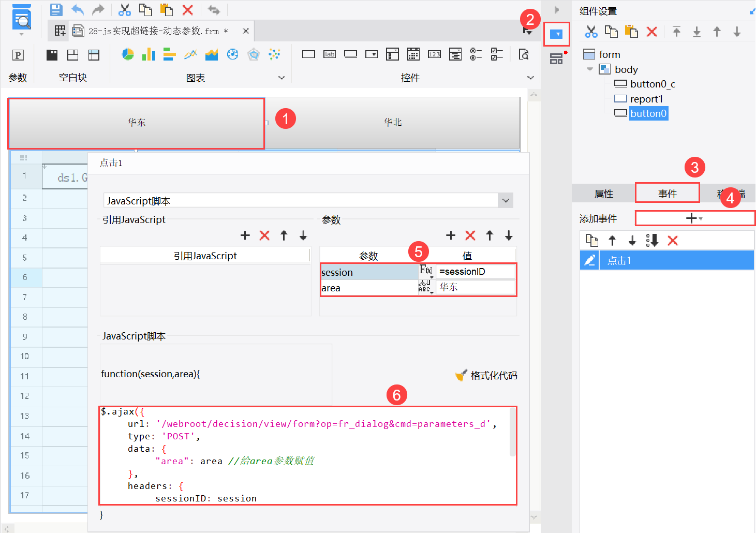Move component to top in settings panel
This screenshot has height=533, width=756.
(676, 32)
